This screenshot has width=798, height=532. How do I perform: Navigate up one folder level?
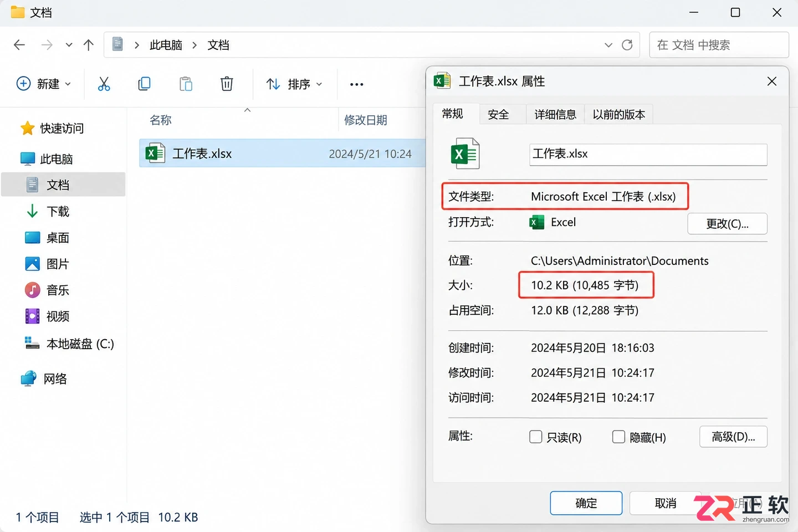(x=89, y=45)
